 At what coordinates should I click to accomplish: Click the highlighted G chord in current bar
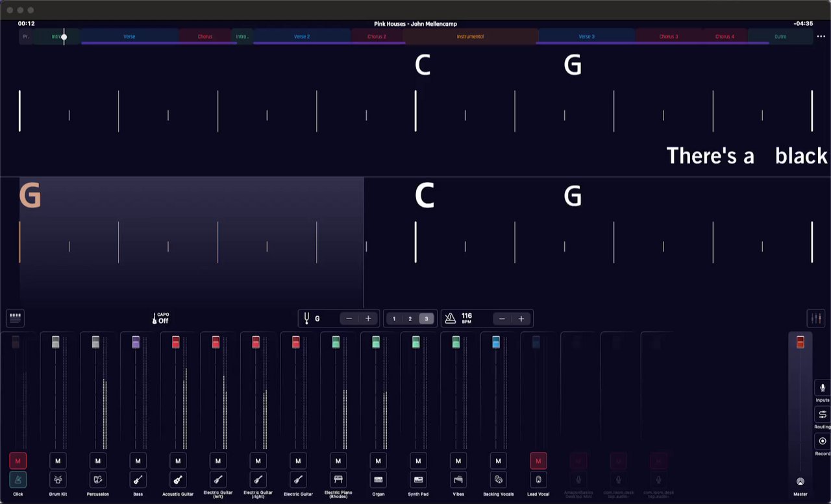point(30,196)
